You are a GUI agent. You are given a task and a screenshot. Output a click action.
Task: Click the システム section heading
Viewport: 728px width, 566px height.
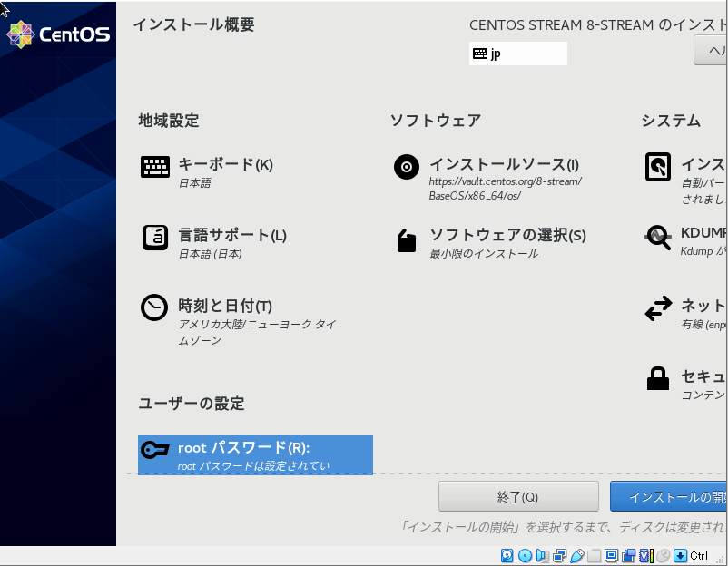click(x=671, y=121)
